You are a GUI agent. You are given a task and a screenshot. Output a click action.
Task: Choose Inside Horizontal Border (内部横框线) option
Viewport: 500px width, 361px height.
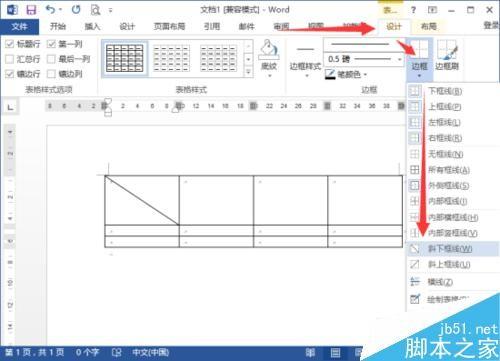click(x=453, y=217)
